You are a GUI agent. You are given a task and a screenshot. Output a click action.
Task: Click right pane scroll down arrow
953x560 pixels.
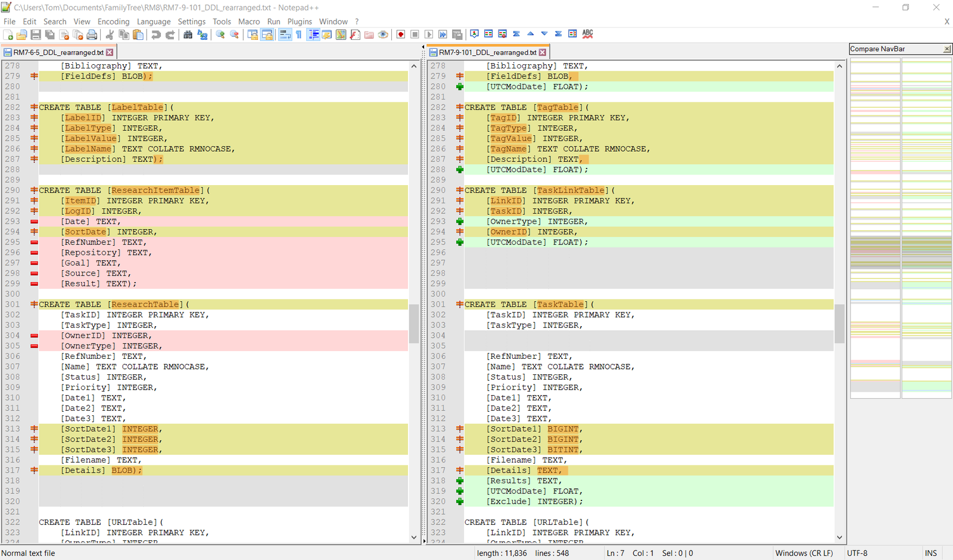click(x=840, y=537)
